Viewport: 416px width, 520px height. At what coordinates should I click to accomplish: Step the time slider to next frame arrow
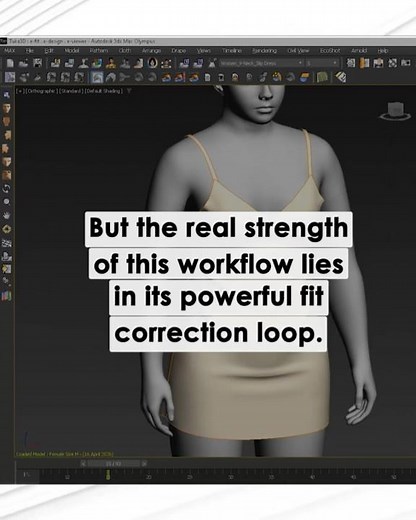coord(144,463)
